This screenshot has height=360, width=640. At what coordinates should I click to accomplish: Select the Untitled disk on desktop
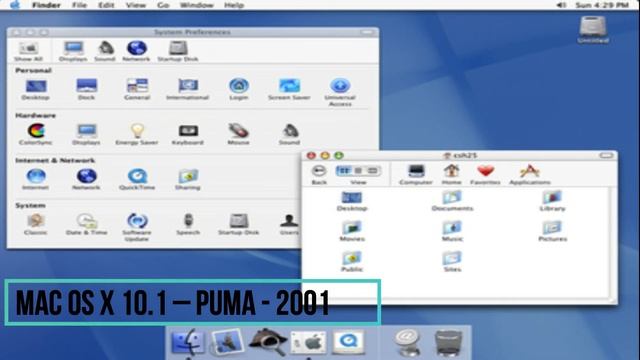pos(593,29)
